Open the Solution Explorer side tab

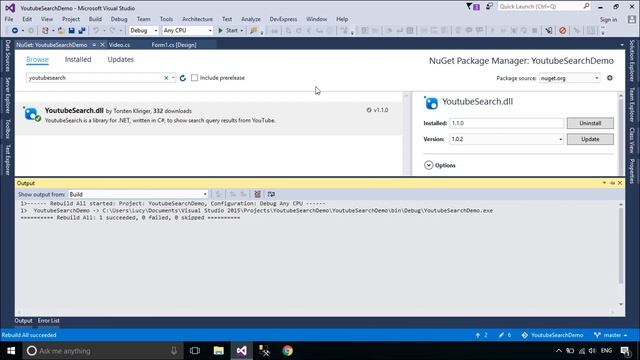[632, 60]
